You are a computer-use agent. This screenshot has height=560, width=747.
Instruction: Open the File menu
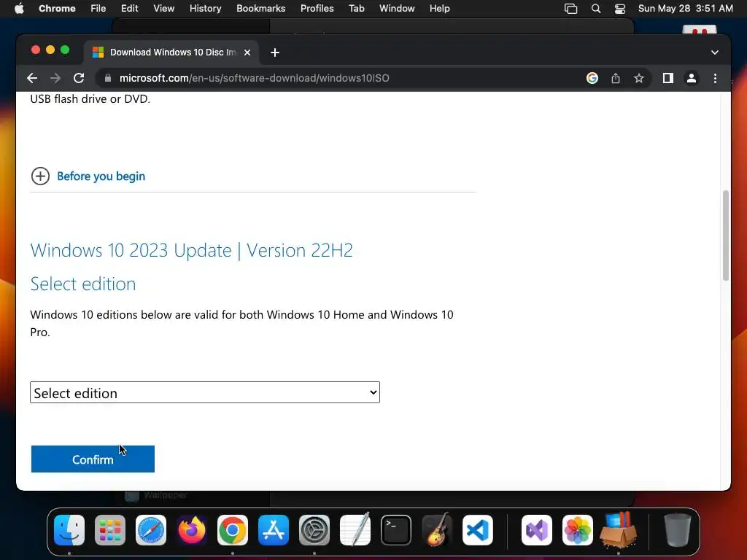tap(98, 9)
